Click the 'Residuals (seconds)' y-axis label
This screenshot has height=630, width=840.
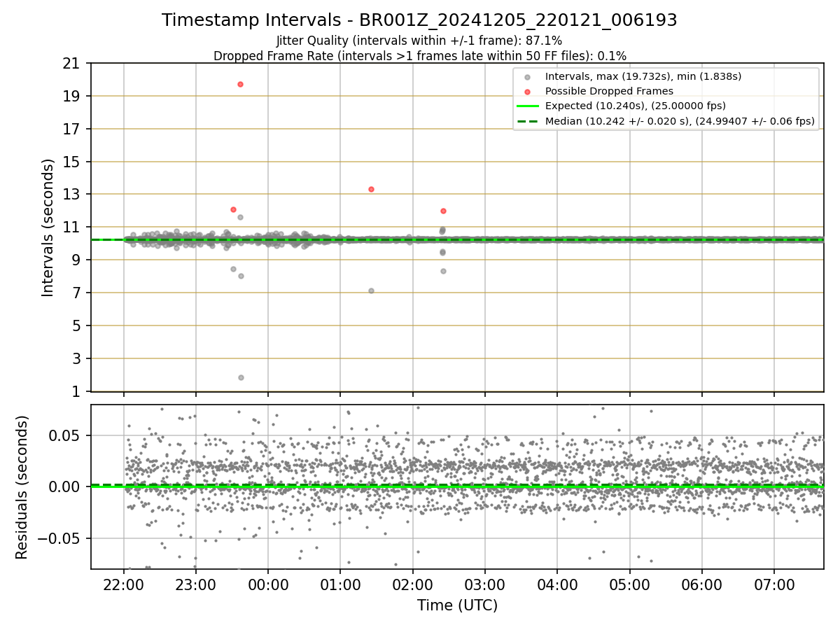[22, 487]
